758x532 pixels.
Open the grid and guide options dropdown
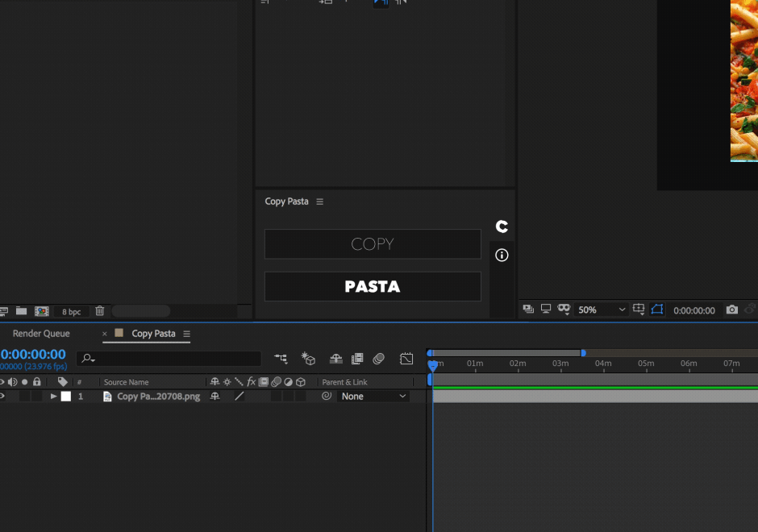tap(639, 310)
